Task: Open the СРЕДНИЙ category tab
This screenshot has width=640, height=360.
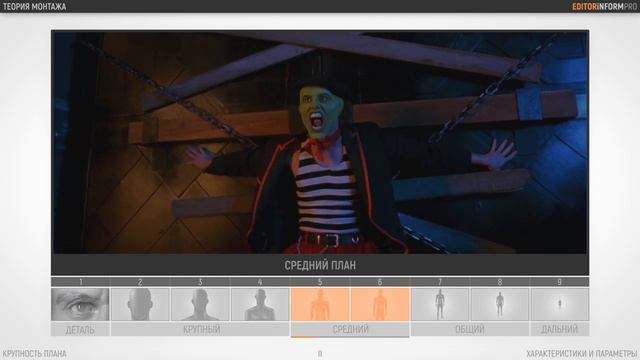Action: 350,329
